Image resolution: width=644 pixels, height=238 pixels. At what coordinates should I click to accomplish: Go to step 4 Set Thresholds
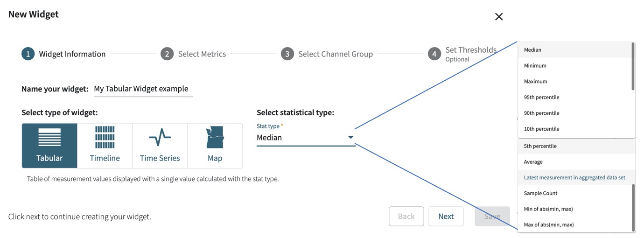(x=462, y=54)
